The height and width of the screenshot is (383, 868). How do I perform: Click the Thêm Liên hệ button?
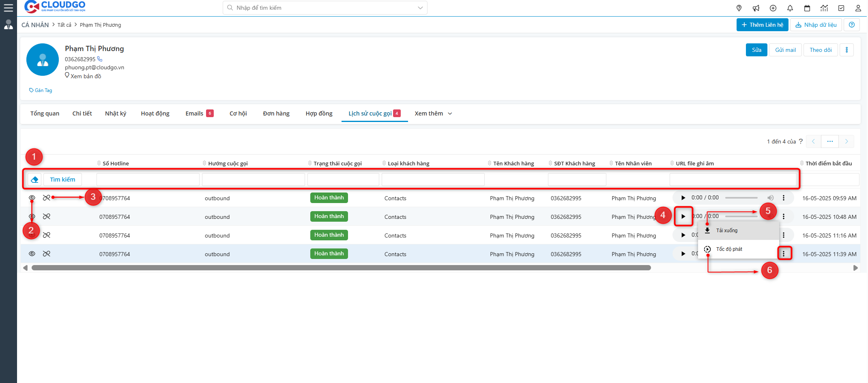pos(762,25)
